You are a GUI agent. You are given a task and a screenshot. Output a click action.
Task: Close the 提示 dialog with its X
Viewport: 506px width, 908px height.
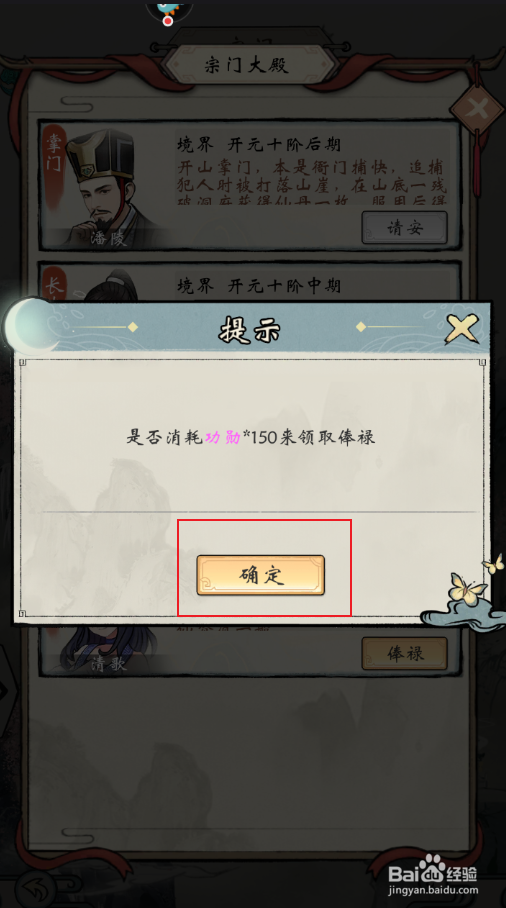click(462, 328)
